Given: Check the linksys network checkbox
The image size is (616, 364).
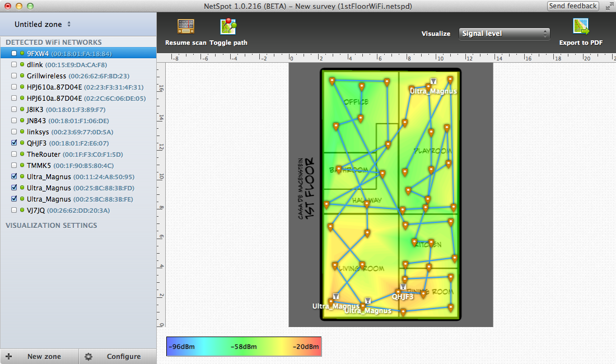Looking at the screenshot, I should [x=15, y=132].
